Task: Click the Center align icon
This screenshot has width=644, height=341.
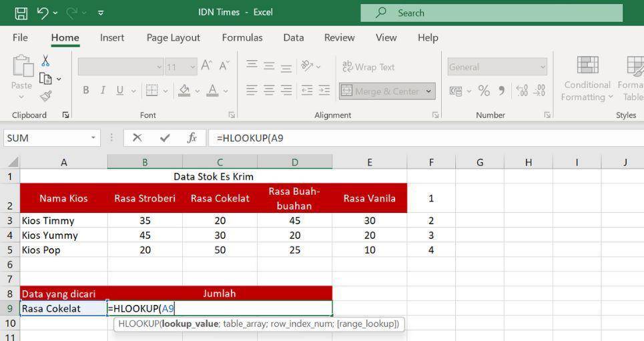Action: pyautogui.click(x=269, y=90)
